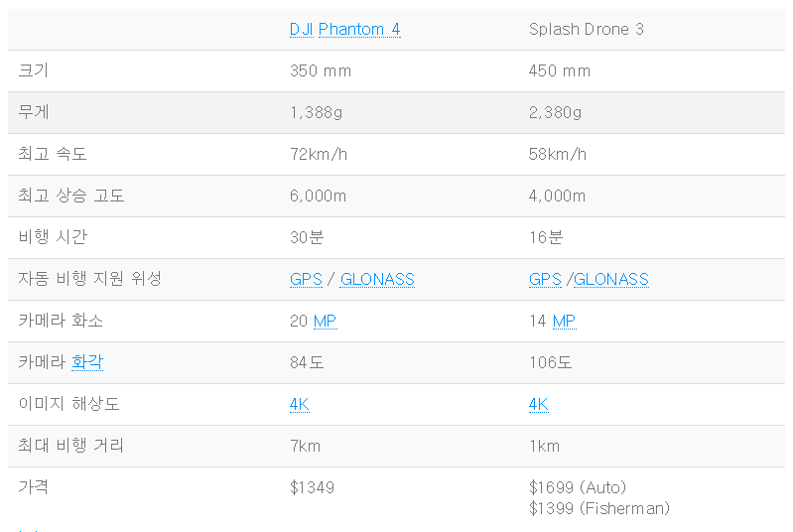The height and width of the screenshot is (532, 793).
Task: Select the $1399 (Fisherman) price
Action: 599,508
